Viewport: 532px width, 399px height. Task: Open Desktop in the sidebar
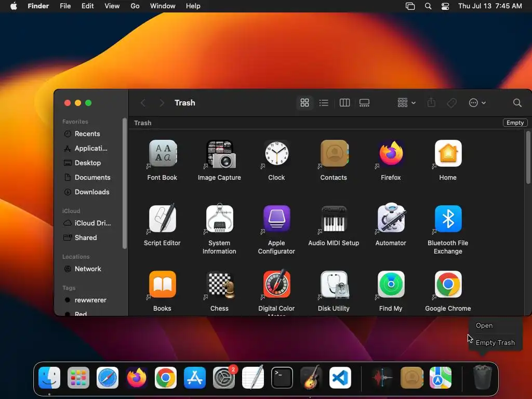(x=88, y=163)
